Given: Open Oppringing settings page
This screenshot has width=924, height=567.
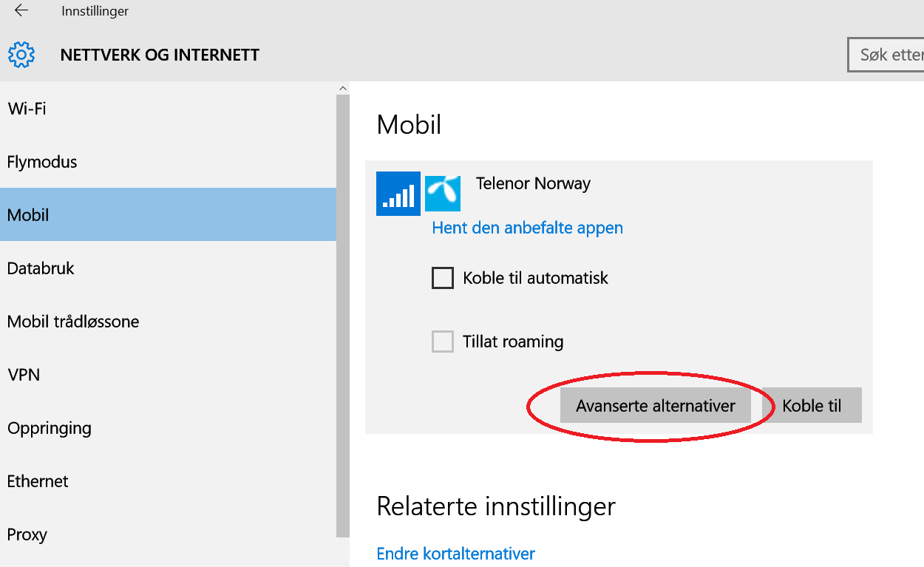Looking at the screenshot, I should coord(168,428).
